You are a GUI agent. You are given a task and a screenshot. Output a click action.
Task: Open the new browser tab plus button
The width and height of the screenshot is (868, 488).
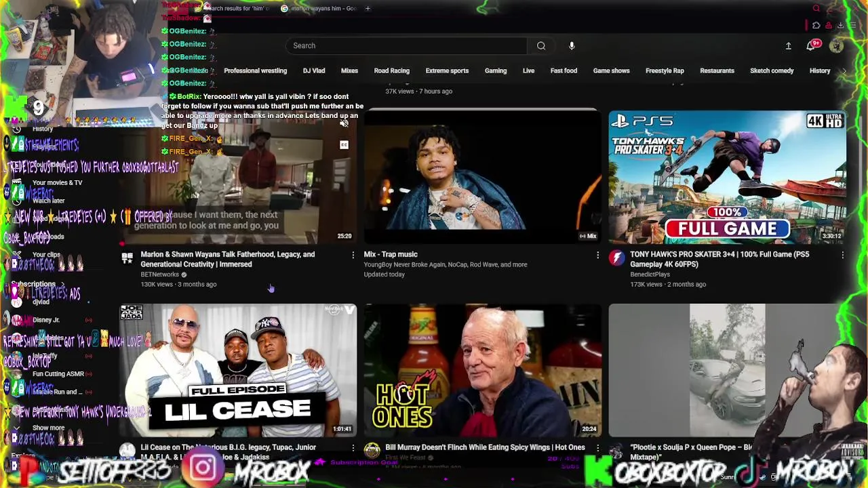click(368, 8)
